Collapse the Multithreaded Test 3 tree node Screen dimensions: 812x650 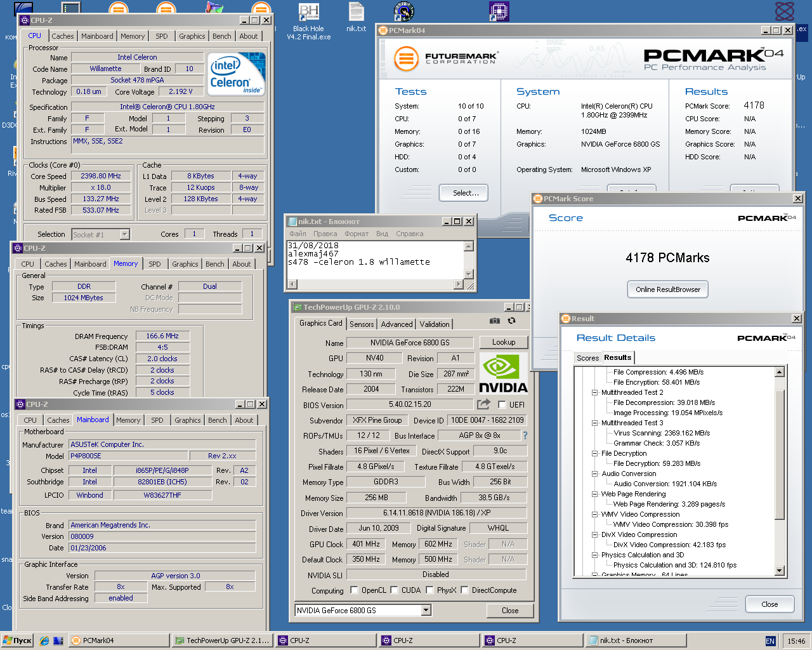click(595, 423)
